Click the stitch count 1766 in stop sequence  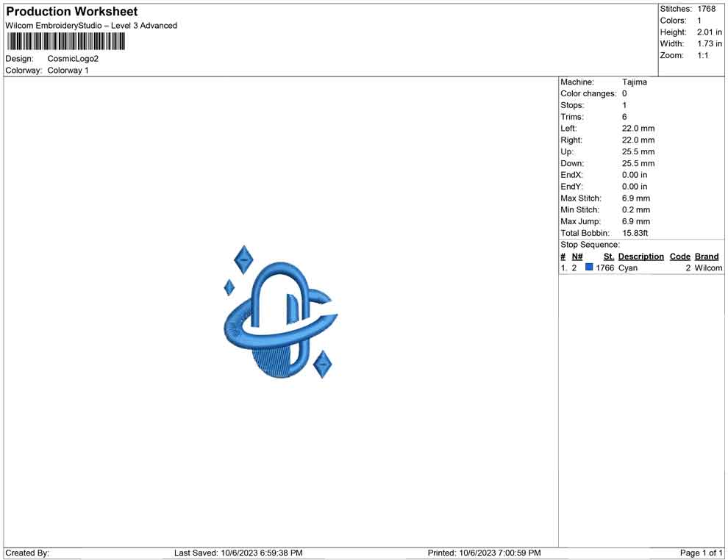(605, 268)
